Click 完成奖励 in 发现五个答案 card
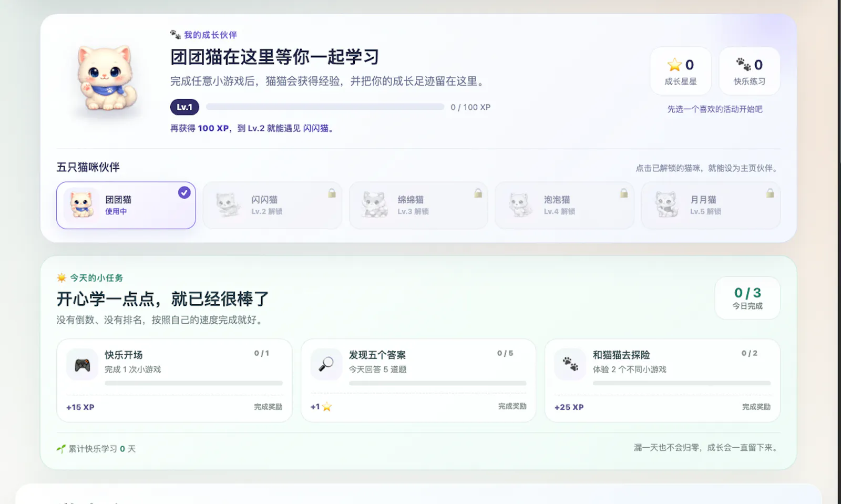The width and height of the screenshot is (841, 504). (x=512, y=406)
